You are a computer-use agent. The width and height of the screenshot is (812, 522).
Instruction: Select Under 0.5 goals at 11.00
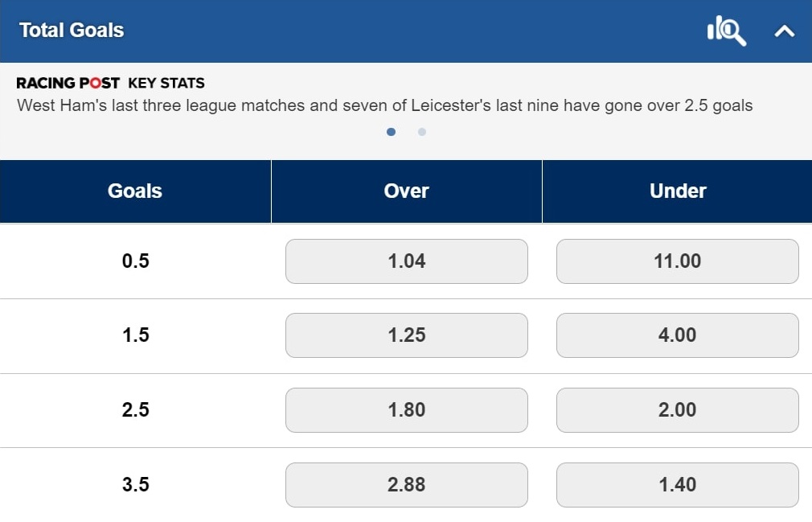(x=677, y=261)
